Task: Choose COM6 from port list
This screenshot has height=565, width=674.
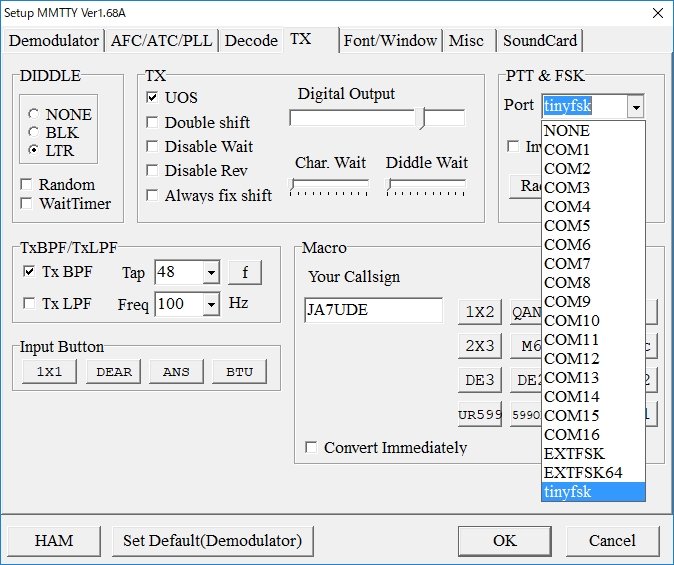Action: point(593,244)
